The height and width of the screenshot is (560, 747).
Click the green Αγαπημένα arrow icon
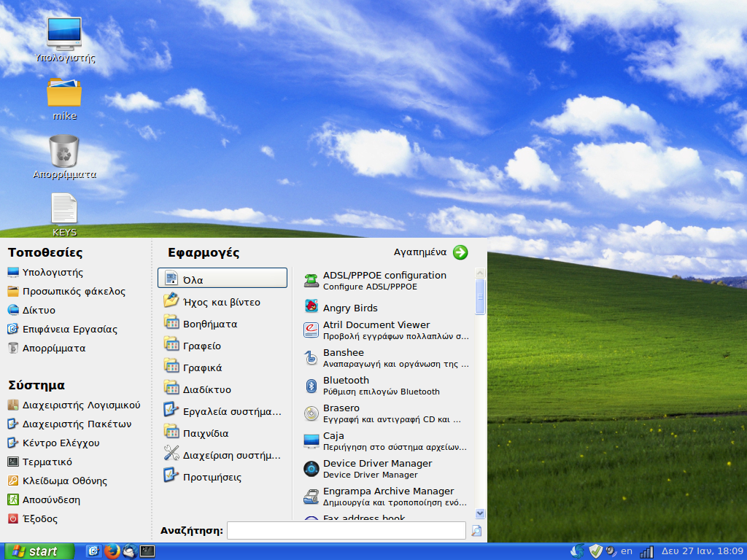click(460, 252)
